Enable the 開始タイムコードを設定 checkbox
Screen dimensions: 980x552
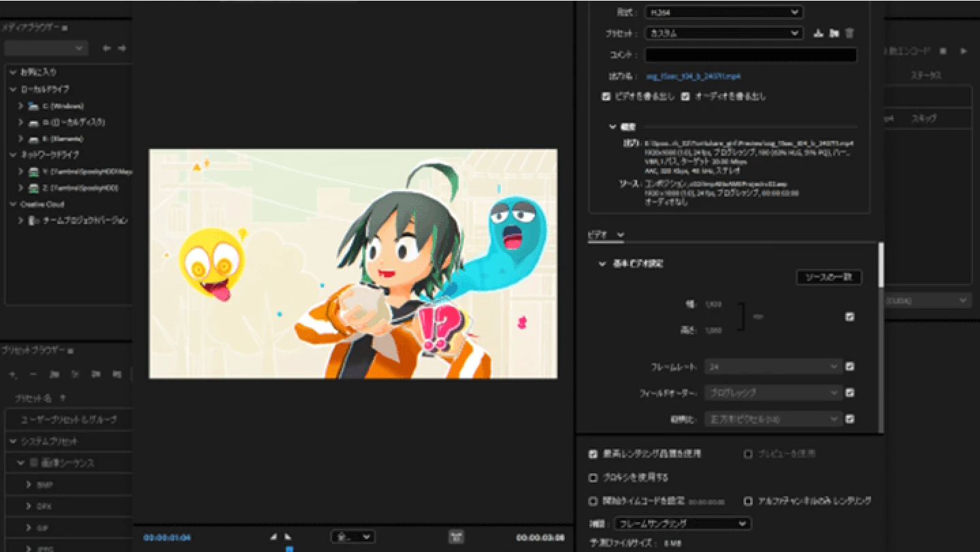(593, 501)
